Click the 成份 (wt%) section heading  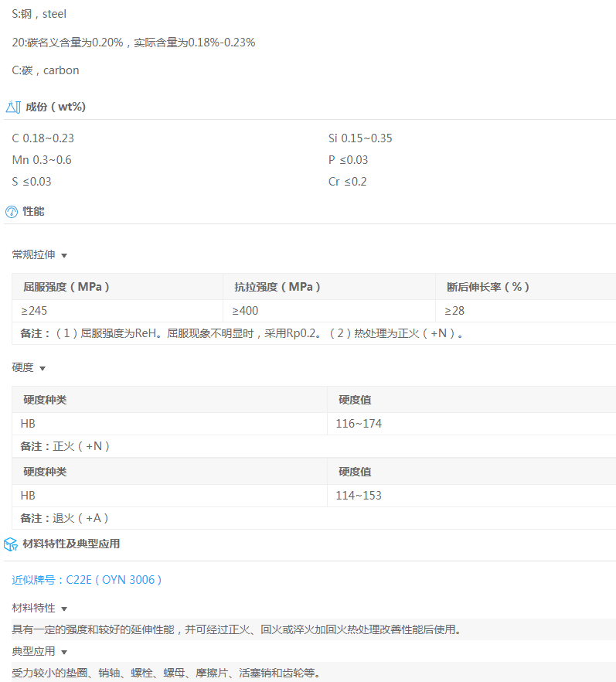pos(56,107)
